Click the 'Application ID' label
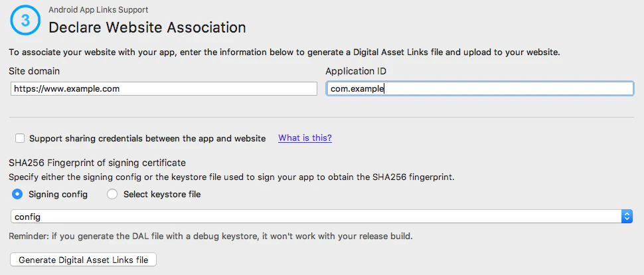This screenshot has height=275, width=644. coord(356,71)
